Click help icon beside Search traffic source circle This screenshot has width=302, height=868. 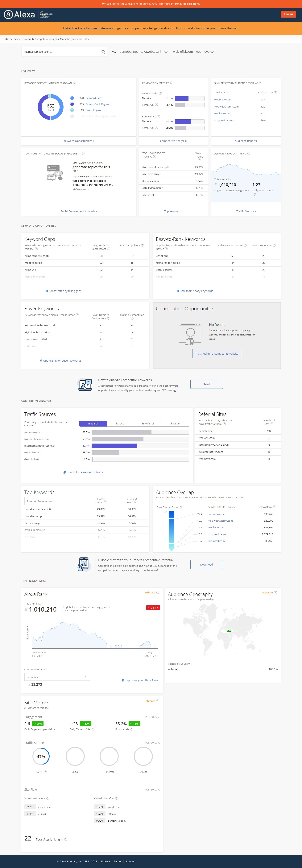click(x=45, y=772)
